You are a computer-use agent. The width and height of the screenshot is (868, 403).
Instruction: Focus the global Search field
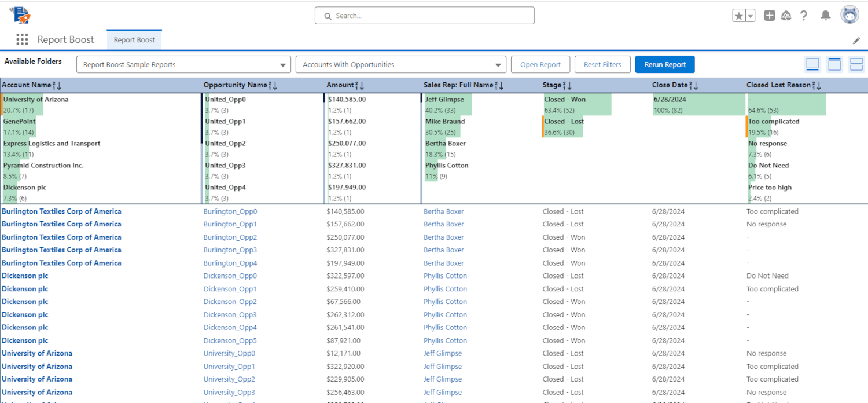point(424,16)
